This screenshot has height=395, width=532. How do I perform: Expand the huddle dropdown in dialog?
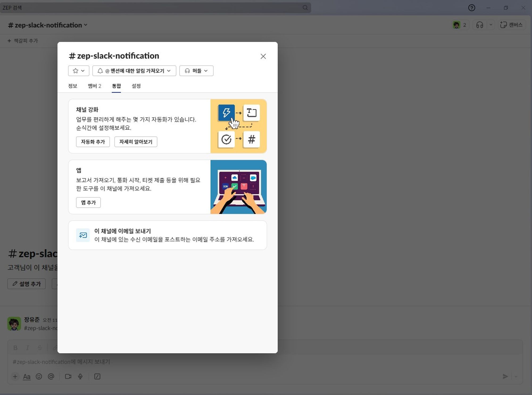[196, 71]
